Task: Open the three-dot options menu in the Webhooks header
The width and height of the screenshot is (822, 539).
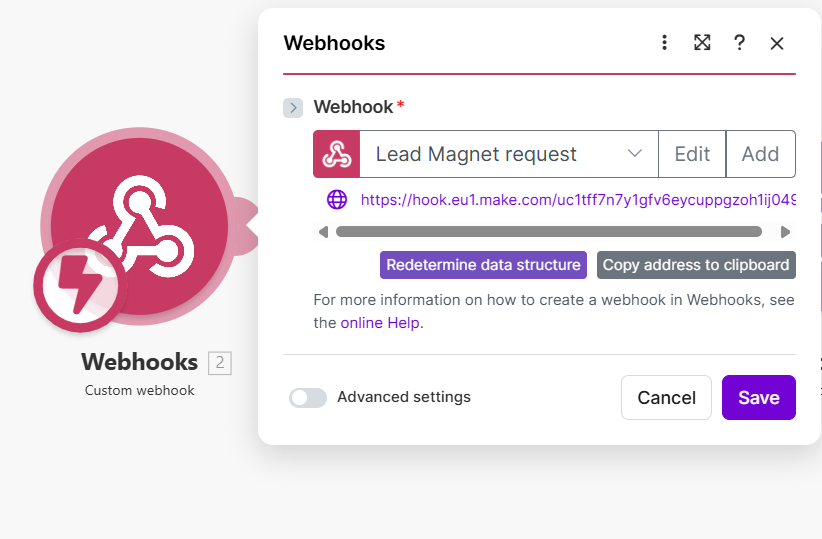Action: tap(664, 43)
